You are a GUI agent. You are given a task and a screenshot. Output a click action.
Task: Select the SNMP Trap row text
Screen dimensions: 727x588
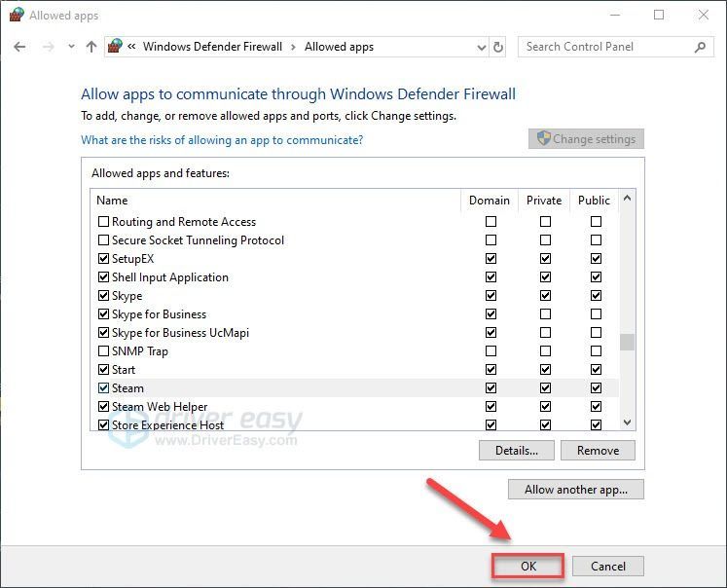(139, 351)
